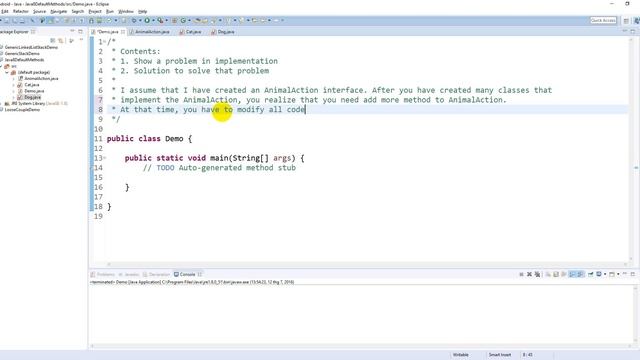Click the Open Perspective icon beside Quick Access
The width and height of the screenshot is (640, 360).
(626, 20)
